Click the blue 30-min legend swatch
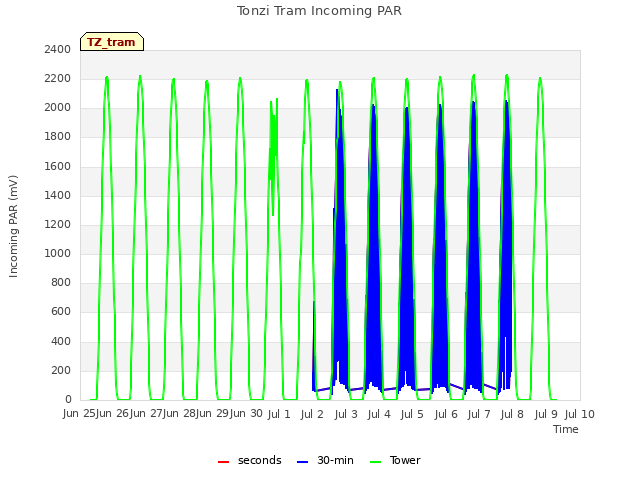The height and width of the screenshot is (480, 640). (x=302, y=462)
